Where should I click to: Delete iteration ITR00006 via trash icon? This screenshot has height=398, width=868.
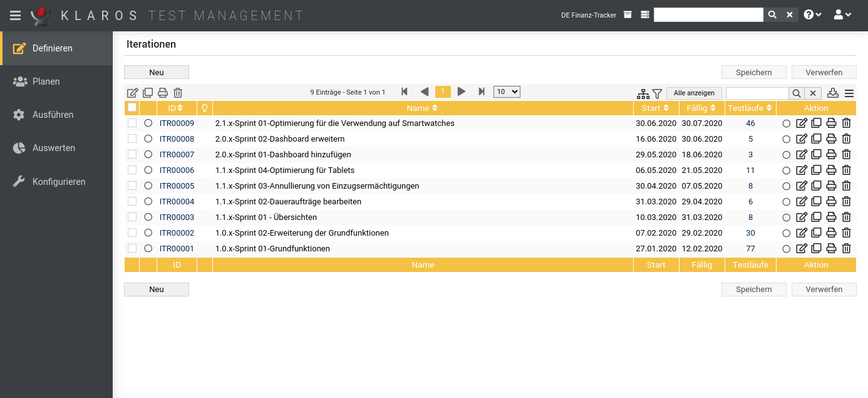(846, 170)
